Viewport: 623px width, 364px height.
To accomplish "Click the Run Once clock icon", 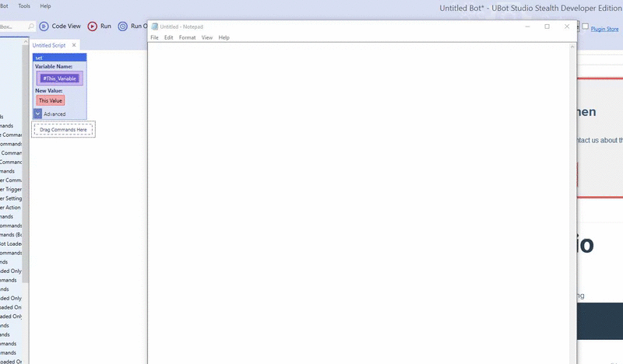I will (x=123, y=26).
